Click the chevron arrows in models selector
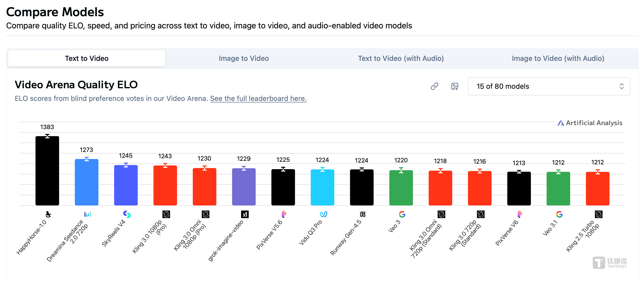The width and height of the screenshot is (644, 281). click(x=621, y=86)
